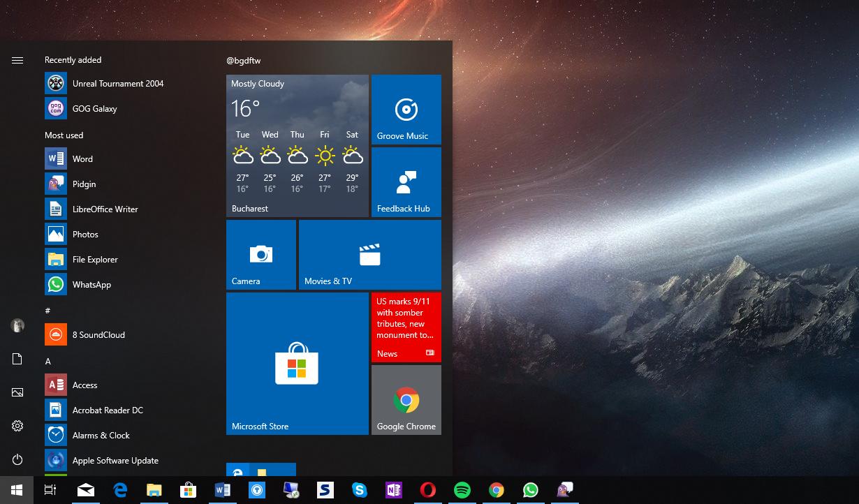This screenshot has width=859, height=504.
Task: Open Microsoft Store from the taskbar
Action: [x=189, y=490]
